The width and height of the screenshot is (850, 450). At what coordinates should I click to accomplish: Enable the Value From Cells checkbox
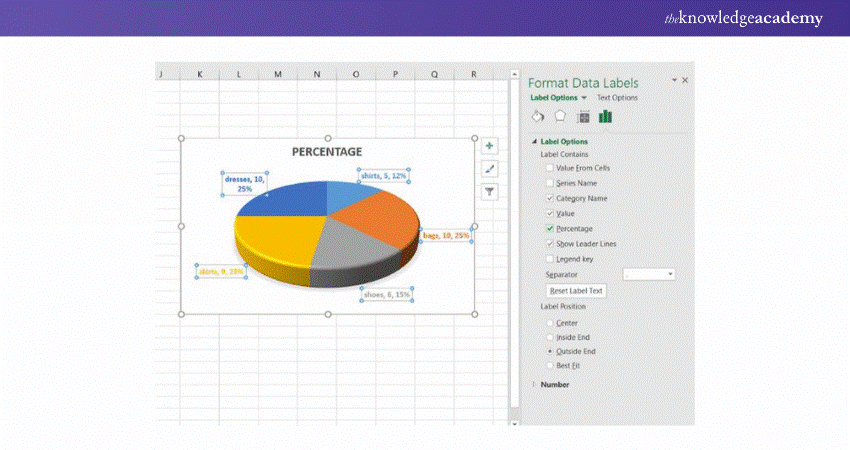[x=550, y=168]
